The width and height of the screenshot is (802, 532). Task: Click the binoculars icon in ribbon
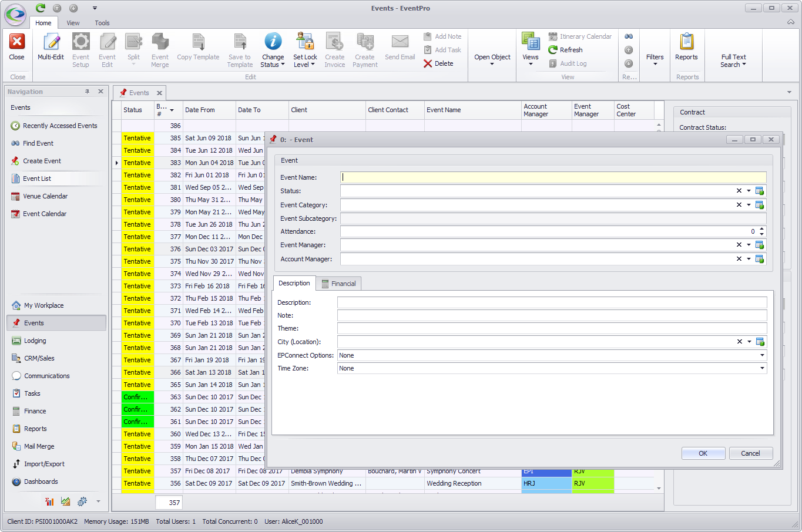tap(629, 36)
